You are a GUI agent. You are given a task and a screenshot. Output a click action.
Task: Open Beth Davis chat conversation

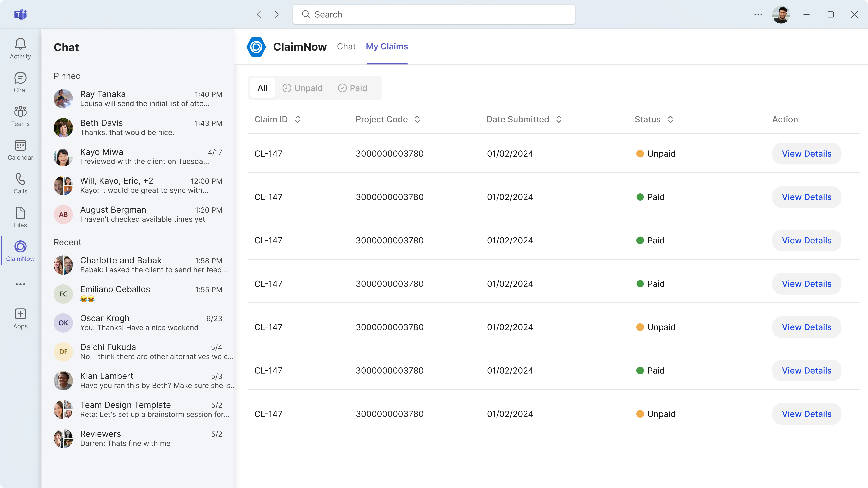click(x=138, y=127)
